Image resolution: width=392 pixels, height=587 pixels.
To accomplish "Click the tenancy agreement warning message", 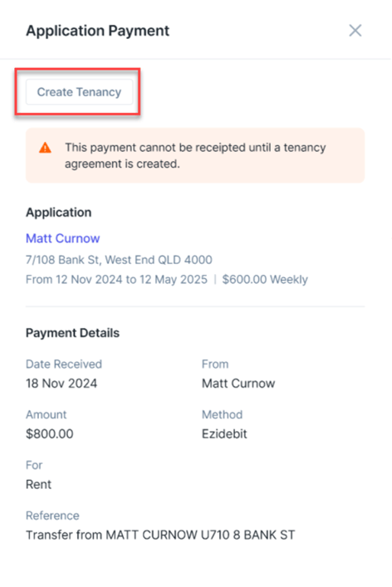I will coord(195,155).
